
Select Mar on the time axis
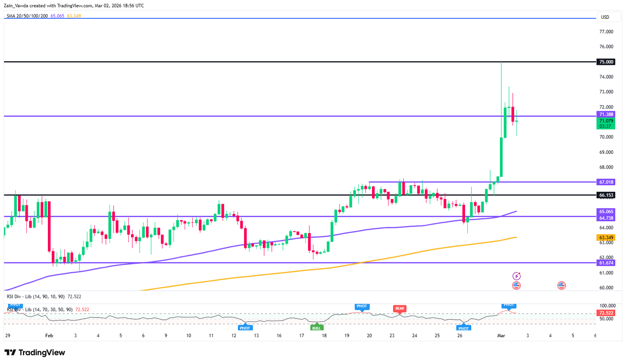tap(501, 335)
